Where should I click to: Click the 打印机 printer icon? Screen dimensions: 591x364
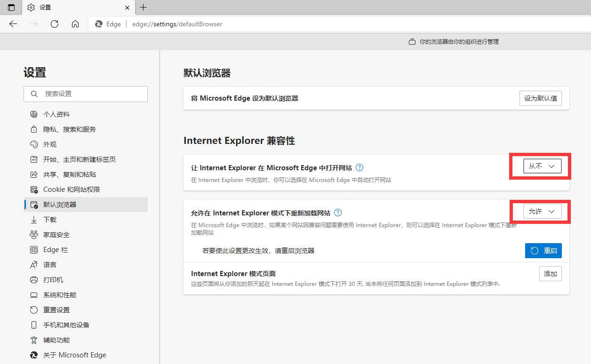pos(34,280)
